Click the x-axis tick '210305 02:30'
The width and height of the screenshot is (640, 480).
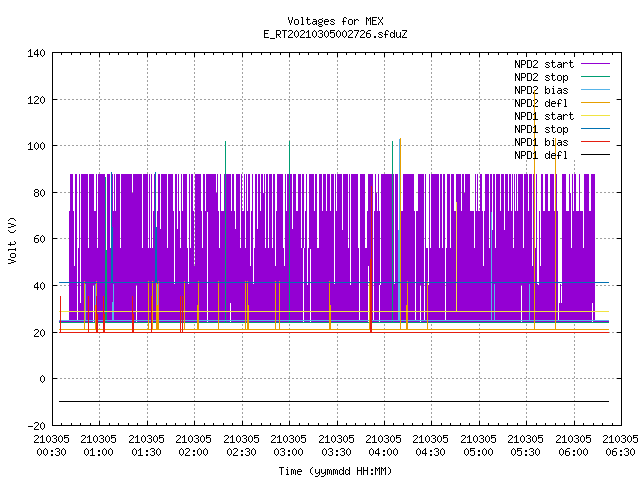(241, 446)
